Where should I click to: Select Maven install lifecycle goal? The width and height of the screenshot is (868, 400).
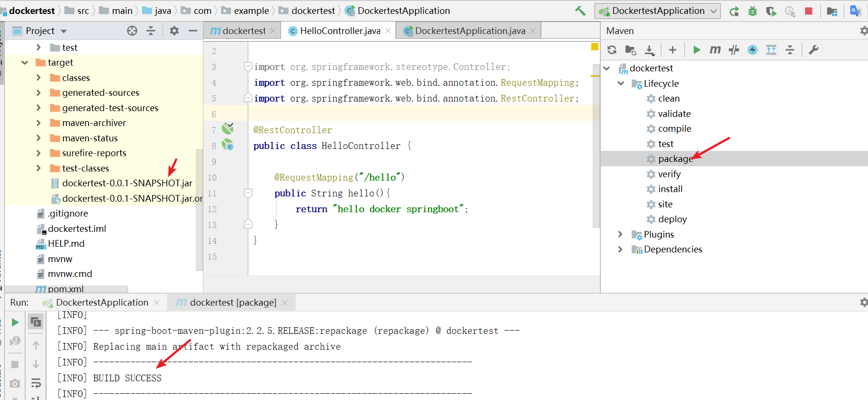click(670, 189)
